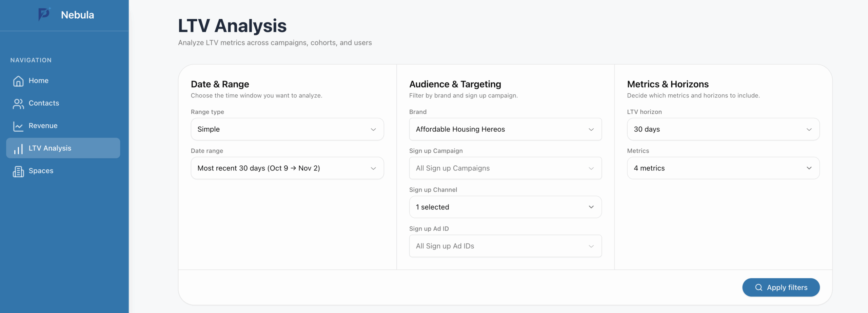Screen dimensions: 868x313
Task: Click the Nebula logo icon
Action: click(44, 15)
